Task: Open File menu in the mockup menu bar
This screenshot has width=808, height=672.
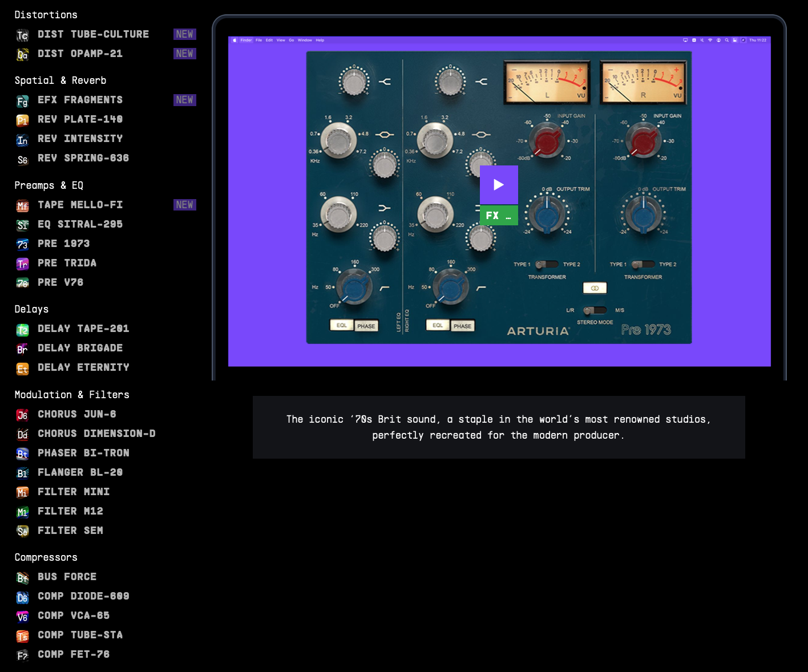Action: (x=258, y=40)
